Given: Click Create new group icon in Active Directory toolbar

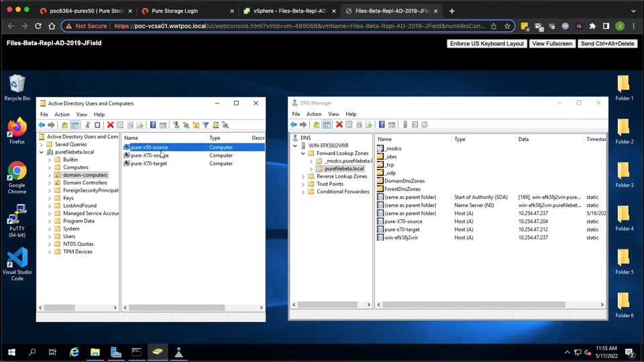Looking at the screenshot, I should [x=186, y=125].
